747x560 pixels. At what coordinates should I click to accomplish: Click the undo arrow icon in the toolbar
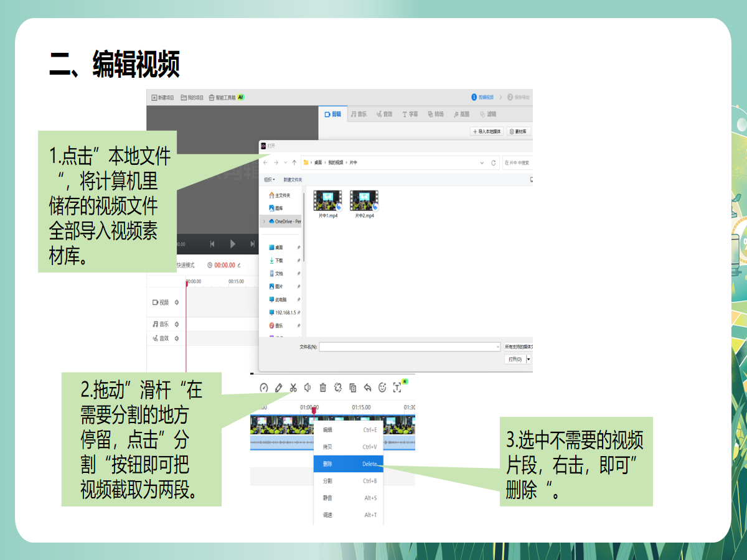[x=367, y=388]
